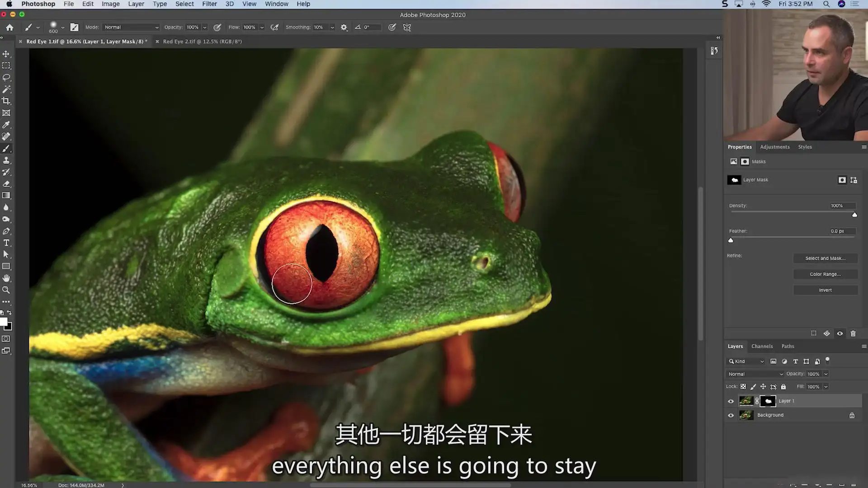Open the Filter menu
Image resolution: width=868 pixels, height=488 pixels.
(209, 4)
